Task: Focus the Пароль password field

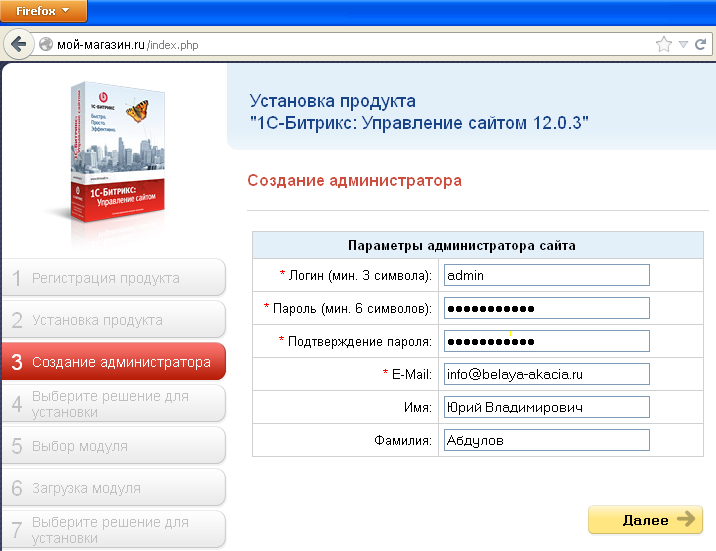Action: (x=547, y=308)
